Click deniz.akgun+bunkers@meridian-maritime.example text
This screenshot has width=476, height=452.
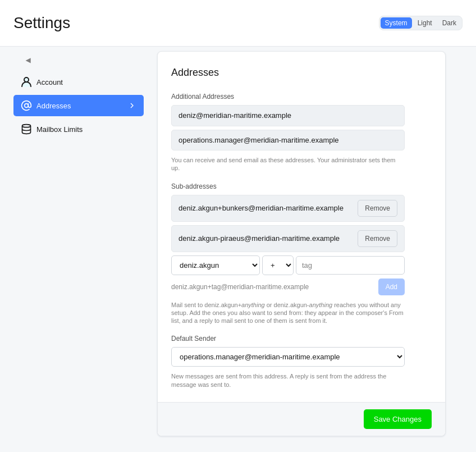pos(261,208)
